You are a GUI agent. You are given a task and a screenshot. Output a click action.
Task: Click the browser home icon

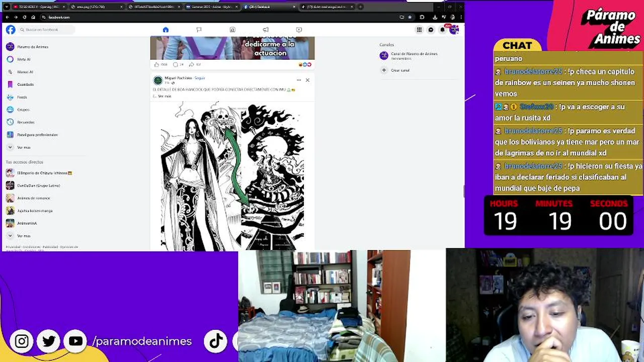point(33,17)
